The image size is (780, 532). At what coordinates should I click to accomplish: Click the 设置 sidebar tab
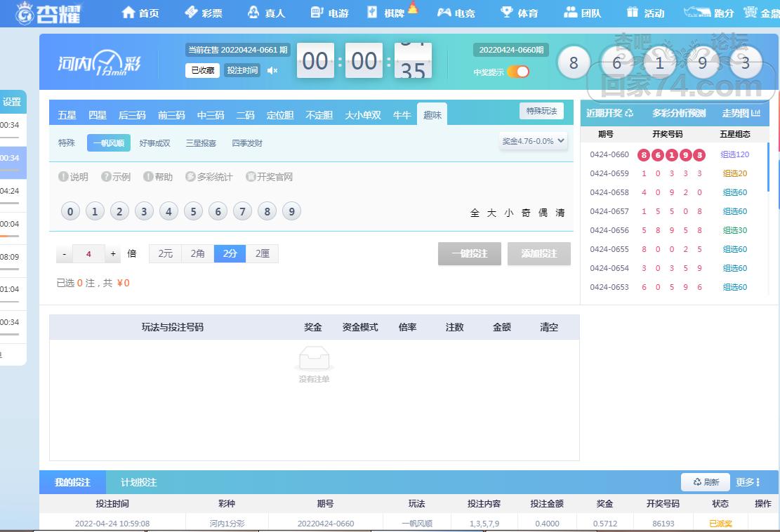click(x=12, y=102)
